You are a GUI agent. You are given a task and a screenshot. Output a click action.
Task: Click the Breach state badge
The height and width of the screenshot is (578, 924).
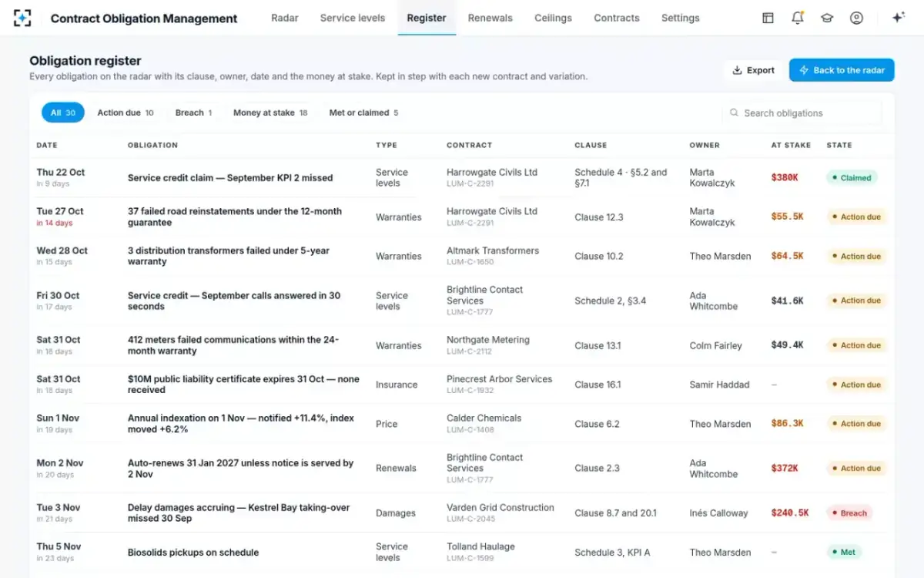pos(849,512)
